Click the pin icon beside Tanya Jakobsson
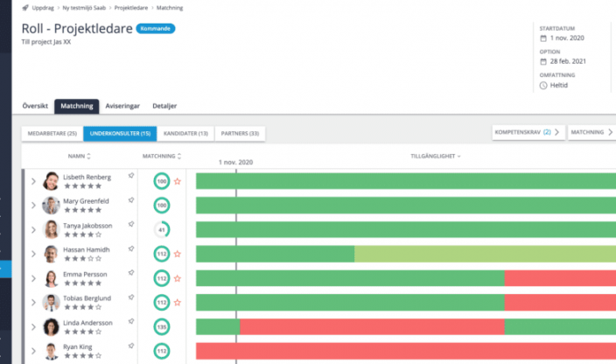The width and height of the screenshot is (616, 364). [x=131, y=225]
